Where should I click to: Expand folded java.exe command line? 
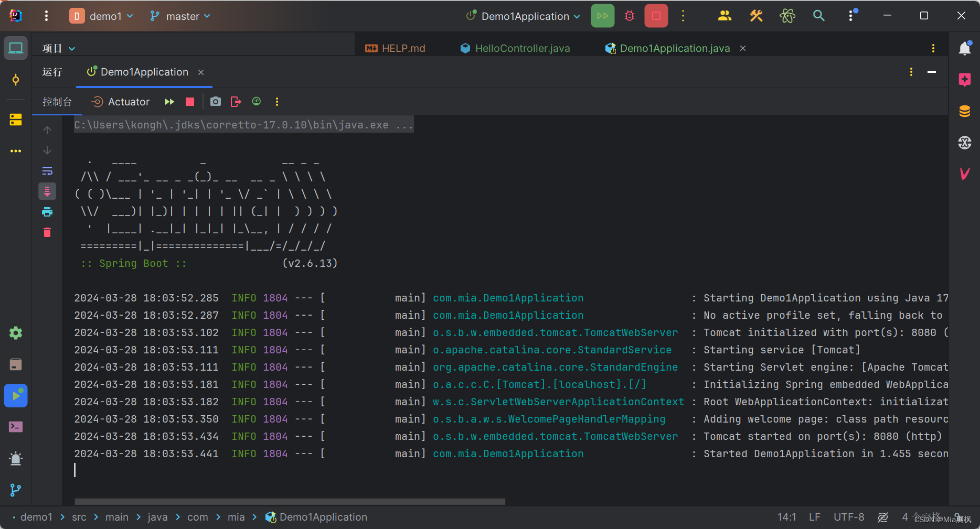[x=243, y=125]
